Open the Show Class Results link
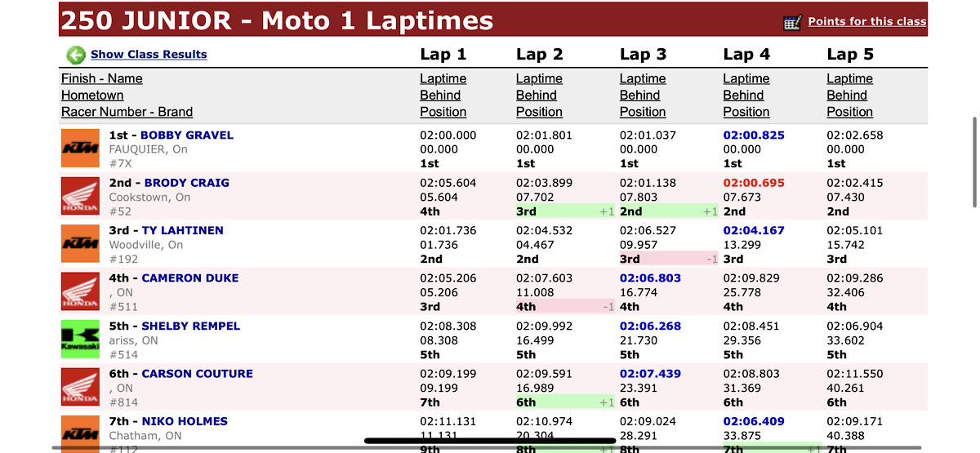This screenshot has height=453, width=980. (149, 55)
